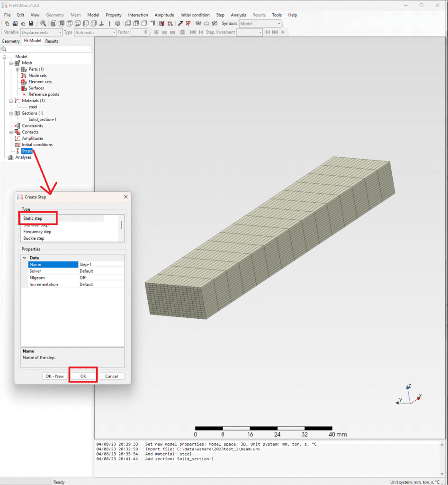Screen dimensions: 448x485
Task: Click the show wireframe edges icon
Action: click(x=128, y=24)
